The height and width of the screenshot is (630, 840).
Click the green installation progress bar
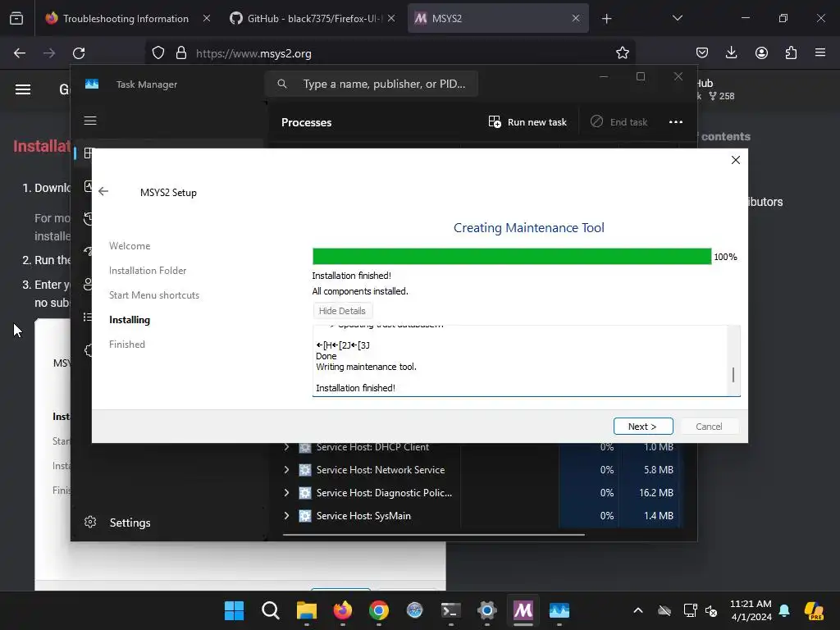[512, 256]
